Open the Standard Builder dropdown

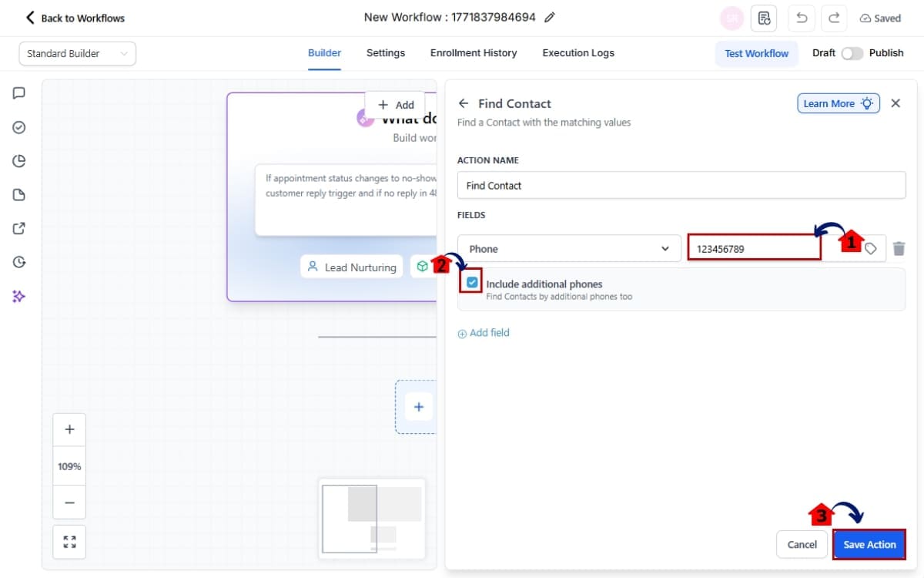(77, 53)
